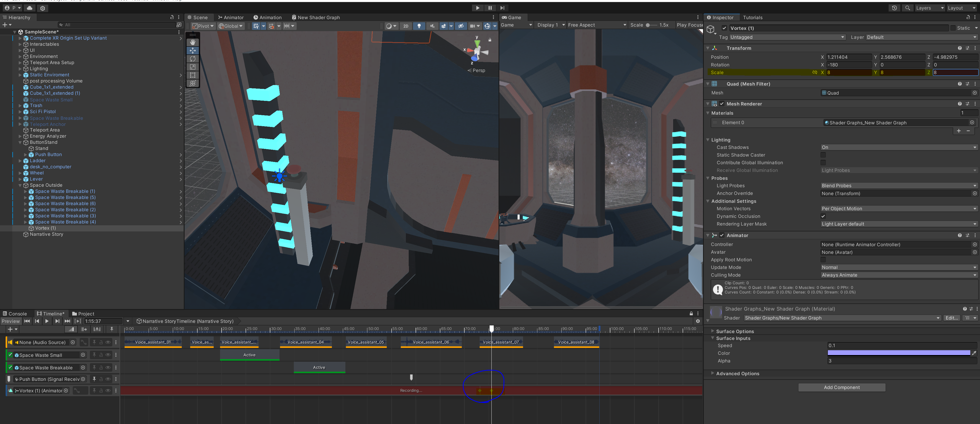Select the Rotate tool in Scene toolbar

(192, 58)
